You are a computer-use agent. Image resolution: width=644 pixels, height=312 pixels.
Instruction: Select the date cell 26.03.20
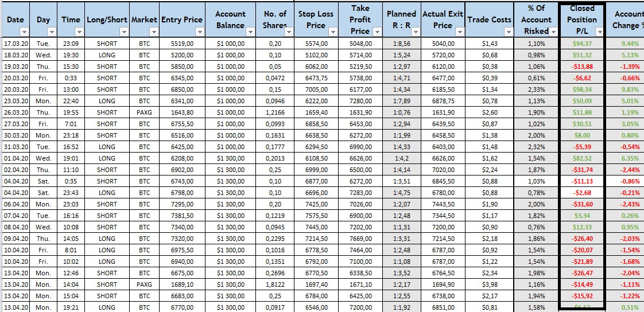[15, 112]
